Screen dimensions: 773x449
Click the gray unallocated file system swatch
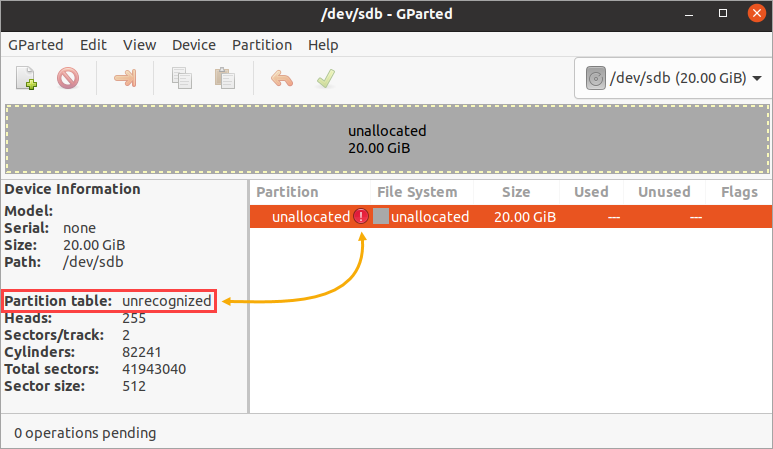[x=381, y=216]
